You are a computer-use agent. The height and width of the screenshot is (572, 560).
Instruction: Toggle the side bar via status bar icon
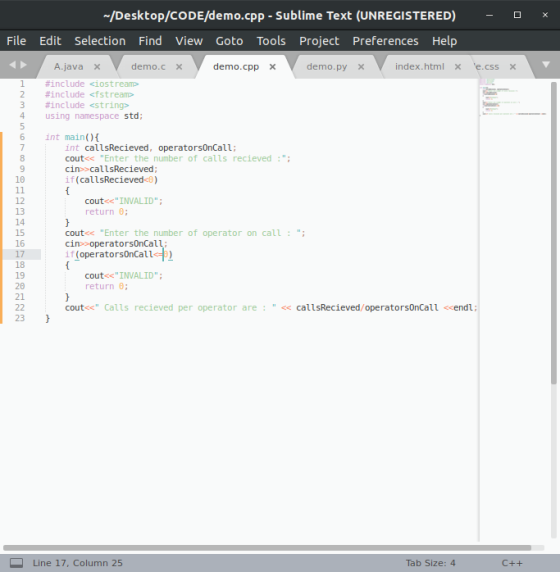click(x=16, y=563)
